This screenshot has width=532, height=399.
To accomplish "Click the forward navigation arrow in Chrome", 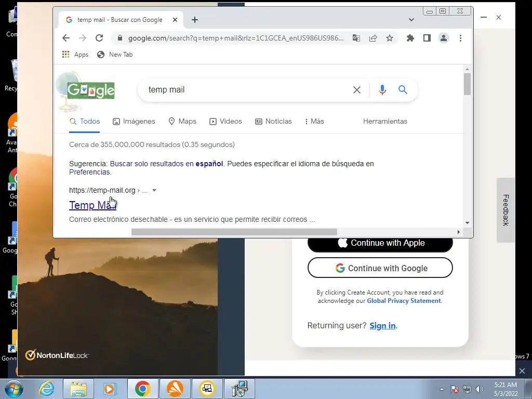I will (83, 38).
